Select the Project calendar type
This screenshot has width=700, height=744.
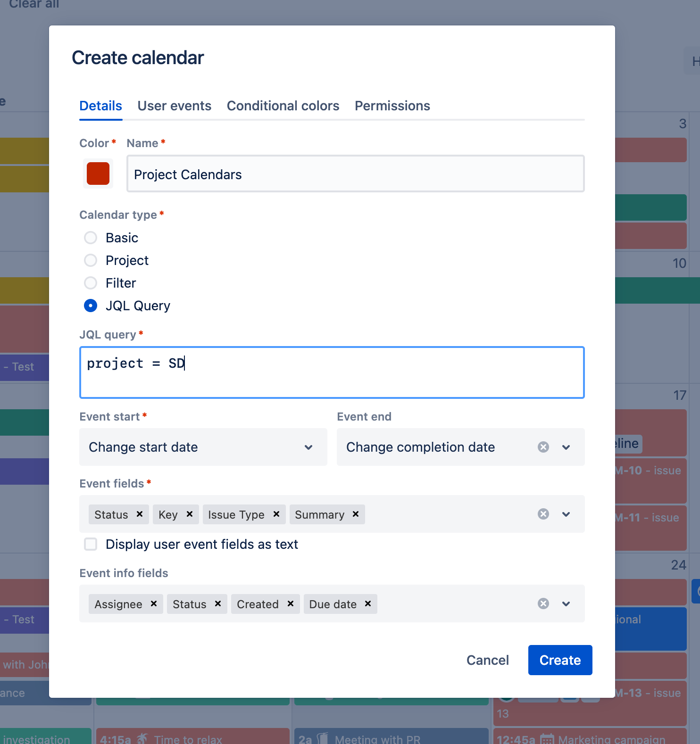click(91, 260)
